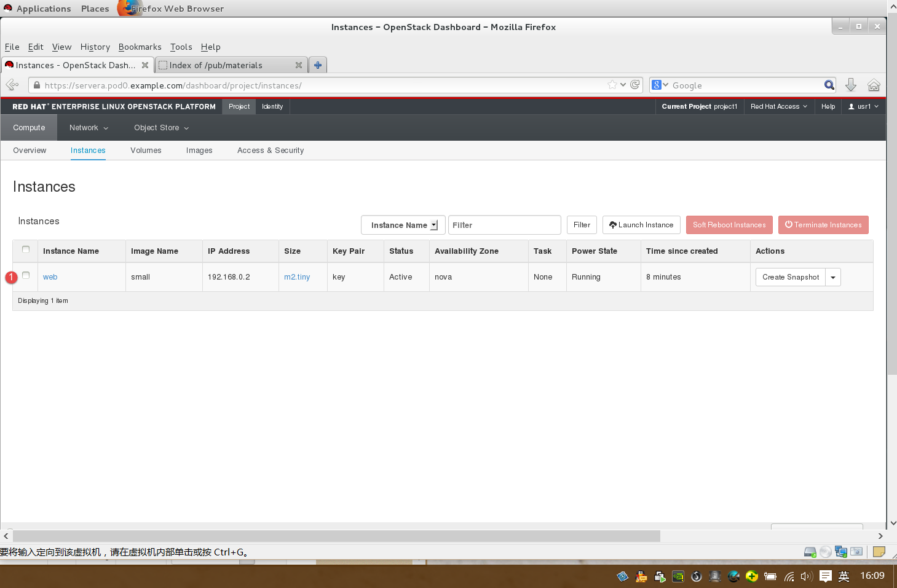
Task: Go to the Firefox home page icon
Action: [x=874, y=85]
